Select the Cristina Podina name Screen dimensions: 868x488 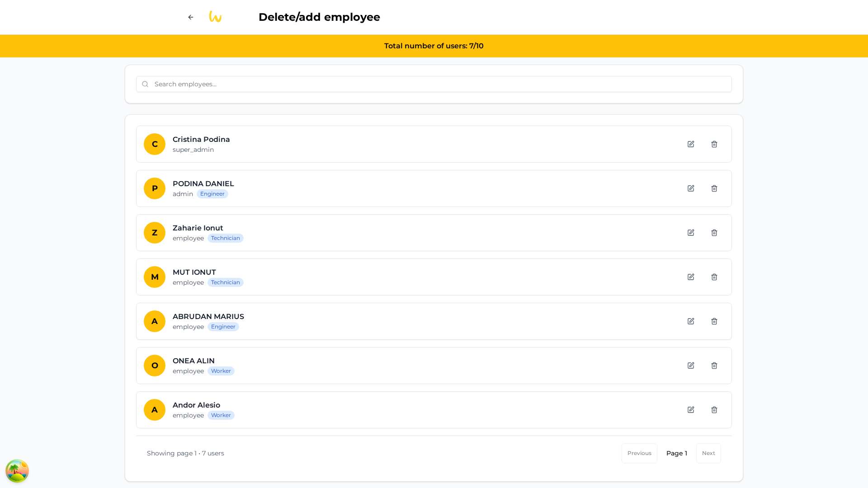(x=201, y=140)
